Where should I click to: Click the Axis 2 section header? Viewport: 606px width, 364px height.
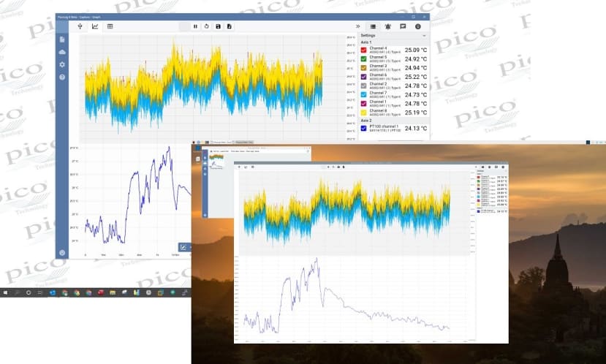click(x=366, y=121)
